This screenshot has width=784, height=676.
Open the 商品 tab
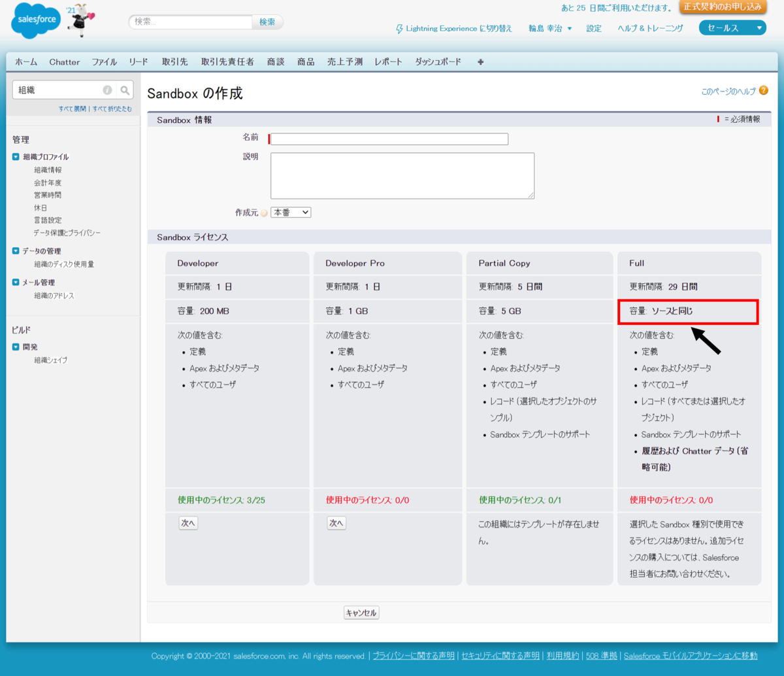pos(306,62)
